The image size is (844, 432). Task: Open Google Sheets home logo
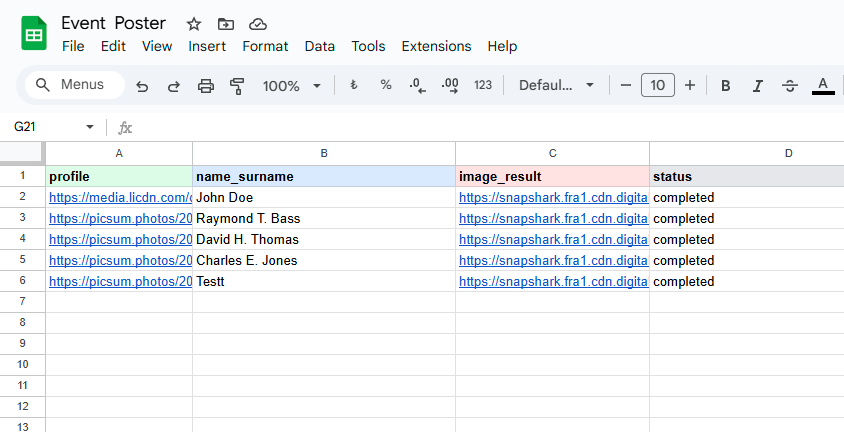click(x=34, y=34)
